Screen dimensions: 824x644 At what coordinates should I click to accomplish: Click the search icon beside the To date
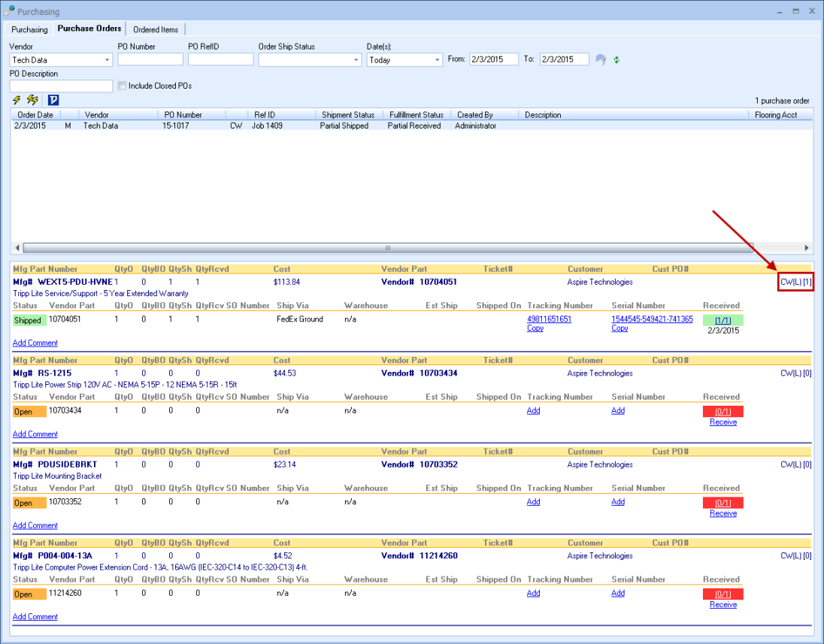pos(601,60)
